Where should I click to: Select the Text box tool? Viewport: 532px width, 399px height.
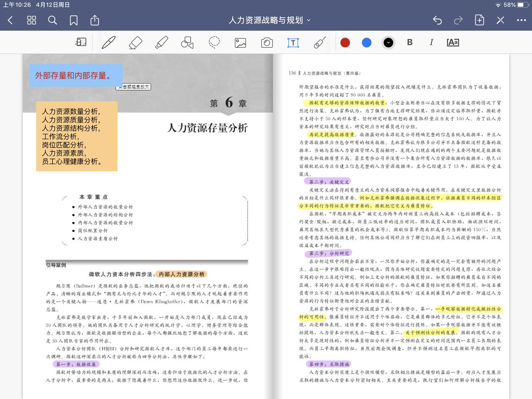pos(293,43)
